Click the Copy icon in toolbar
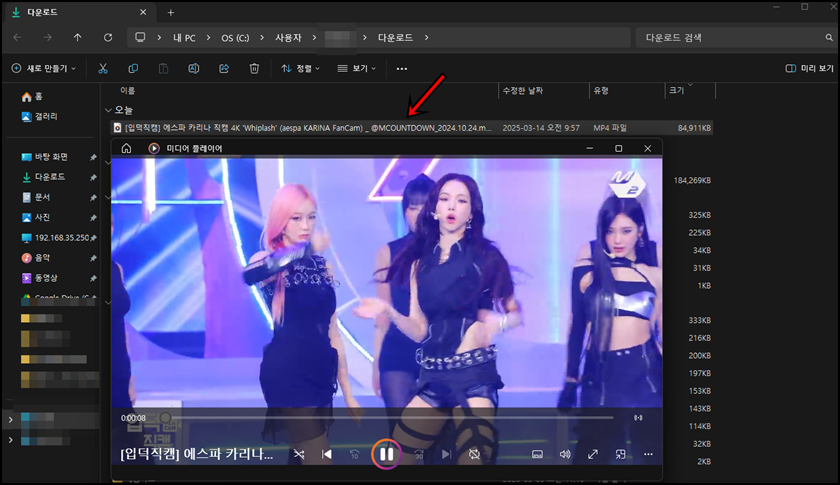The image size is (840, 485). coord(133,69)
